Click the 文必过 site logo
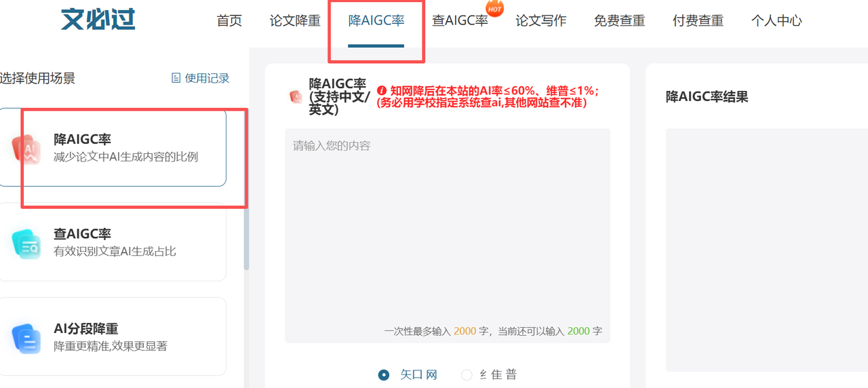 tap(98, 19)
